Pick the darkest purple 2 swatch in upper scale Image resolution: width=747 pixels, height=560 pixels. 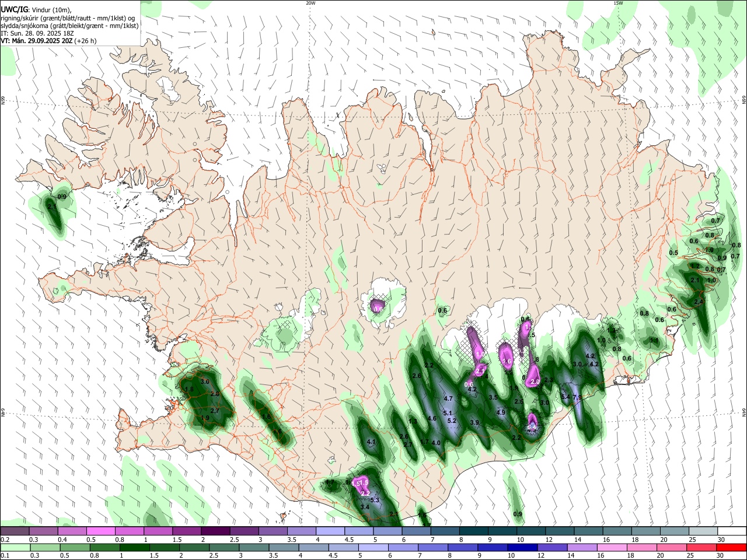215,531
